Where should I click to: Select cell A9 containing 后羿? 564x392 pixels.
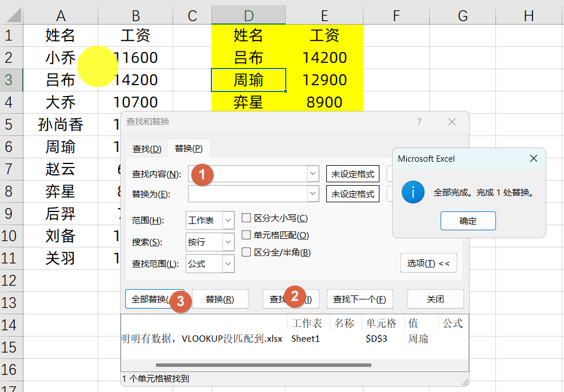coord(61,214)
